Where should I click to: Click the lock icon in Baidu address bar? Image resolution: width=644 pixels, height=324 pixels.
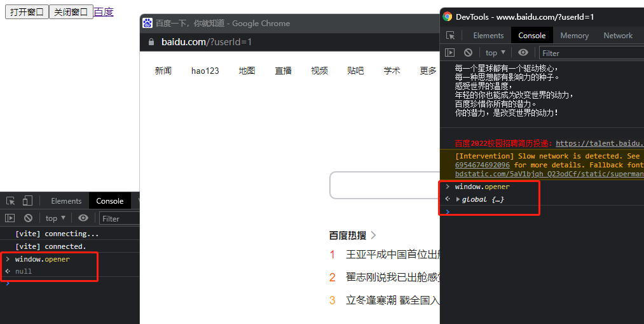coord(151,42)
